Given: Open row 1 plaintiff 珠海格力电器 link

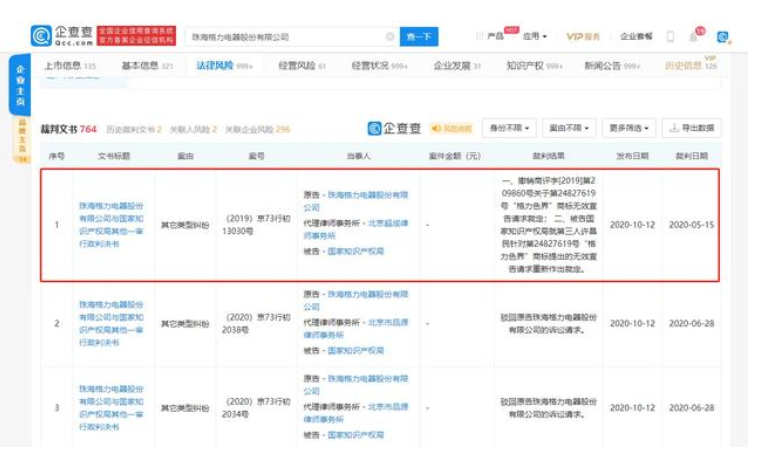Looking at the screenshot, I should pyautogui.click(x=356, y=201).
